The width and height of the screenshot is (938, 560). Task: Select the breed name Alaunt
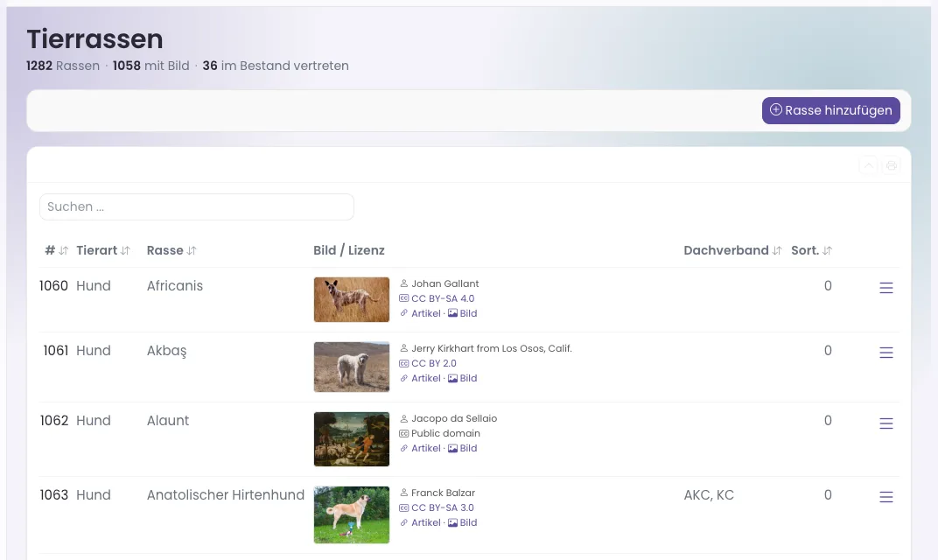[168, 421]
